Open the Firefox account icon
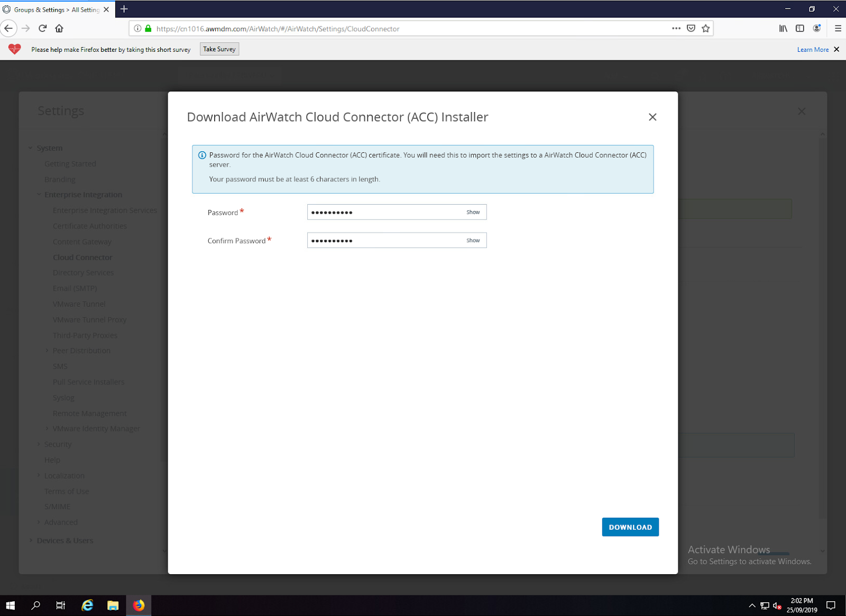This screenshot has height=616, width=846. pos(817,29)
